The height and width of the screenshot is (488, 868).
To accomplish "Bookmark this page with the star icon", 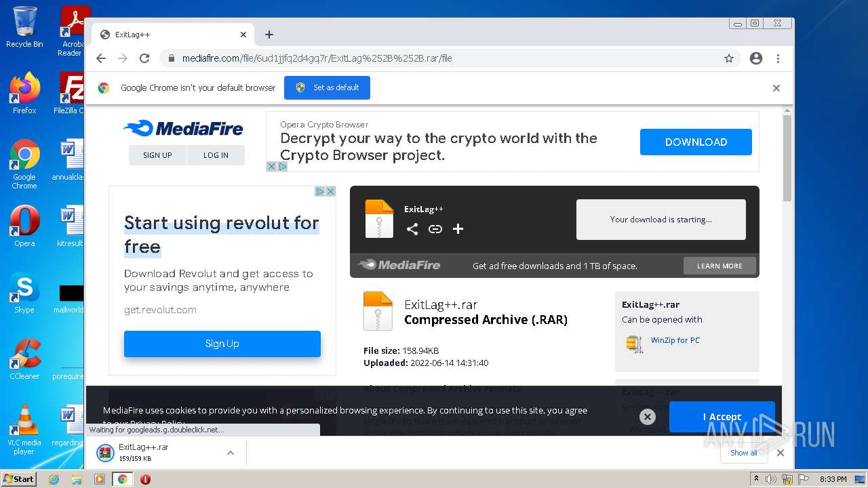I will point(729,58).
